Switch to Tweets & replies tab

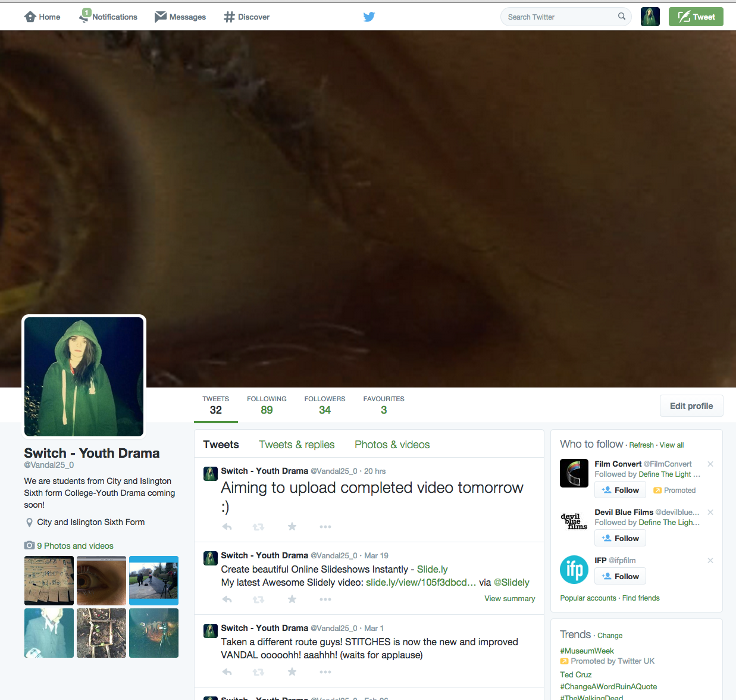pos(297,445)
